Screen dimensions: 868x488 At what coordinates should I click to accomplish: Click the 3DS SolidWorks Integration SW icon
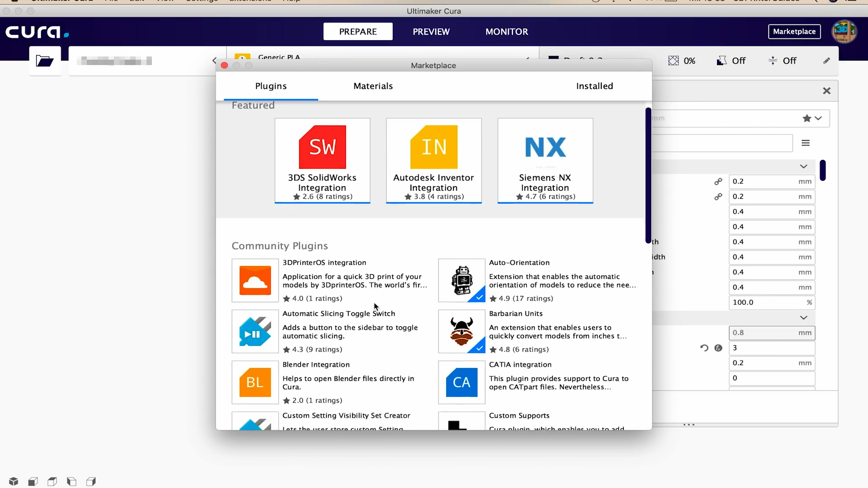click(322, 147)
